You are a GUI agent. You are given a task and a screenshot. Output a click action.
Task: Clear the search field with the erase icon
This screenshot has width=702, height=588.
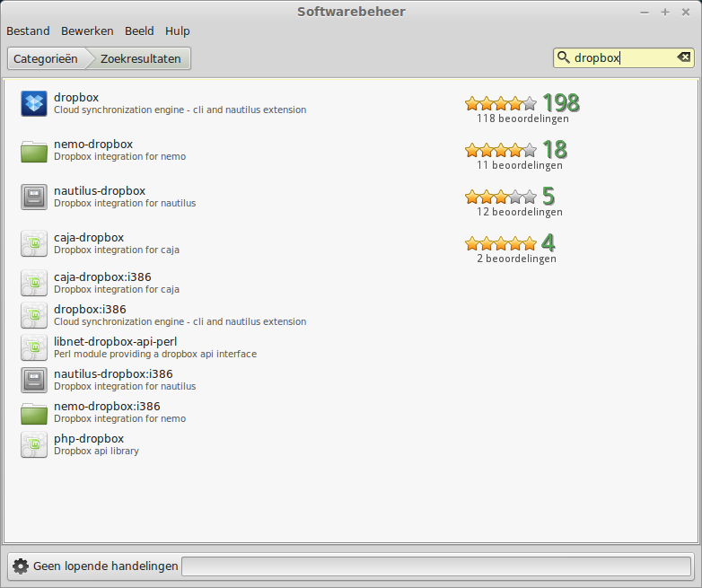pos(684,57)
